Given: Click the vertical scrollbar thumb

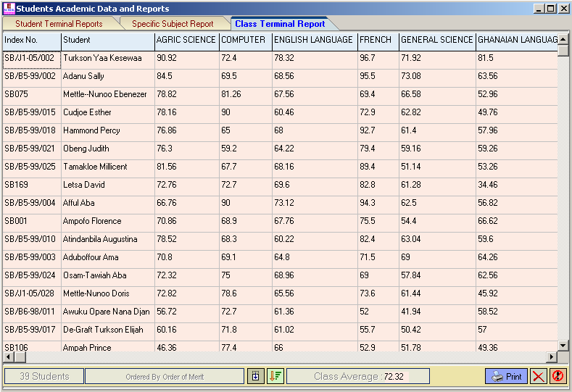Looking at the screenshot, I should [563, 50].
